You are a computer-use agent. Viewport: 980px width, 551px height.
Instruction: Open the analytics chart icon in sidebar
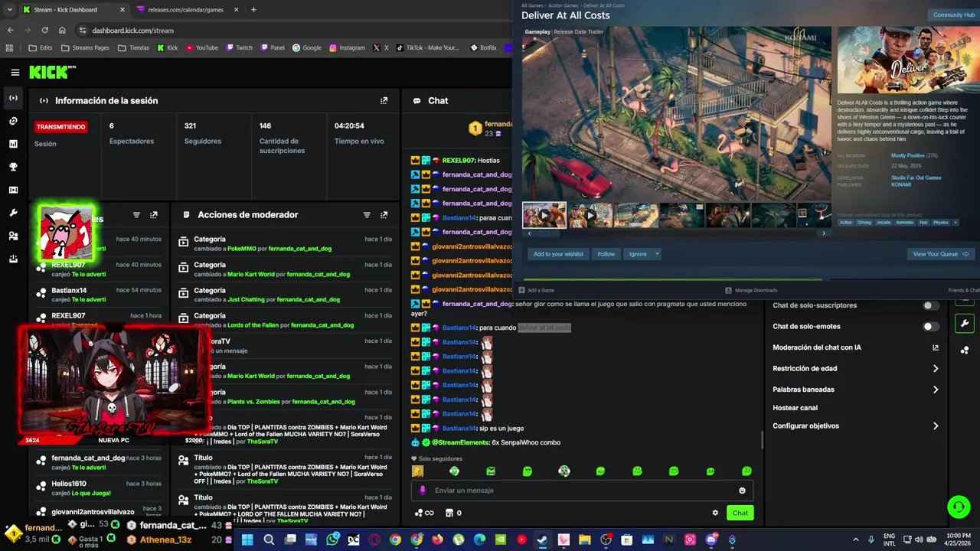tap(13, 144)
